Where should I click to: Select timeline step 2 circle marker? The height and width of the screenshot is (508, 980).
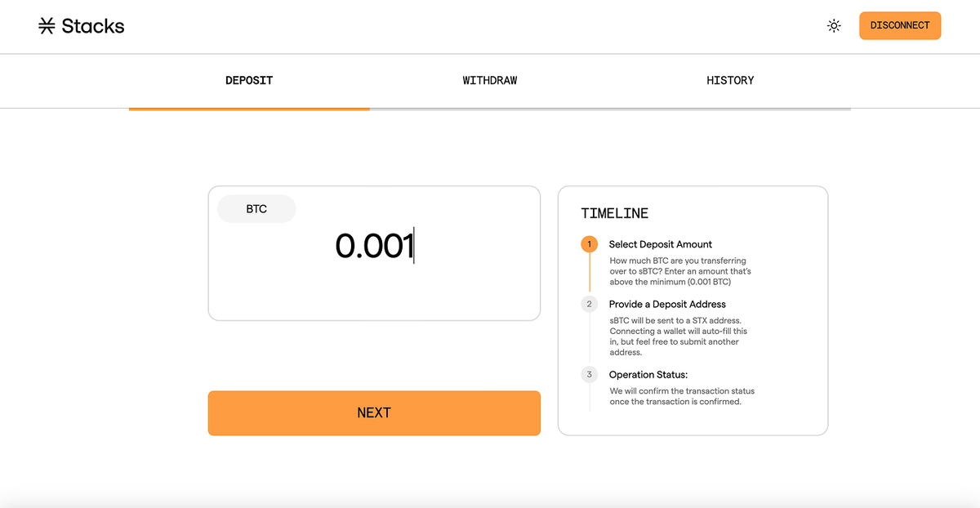click(590, 304)
